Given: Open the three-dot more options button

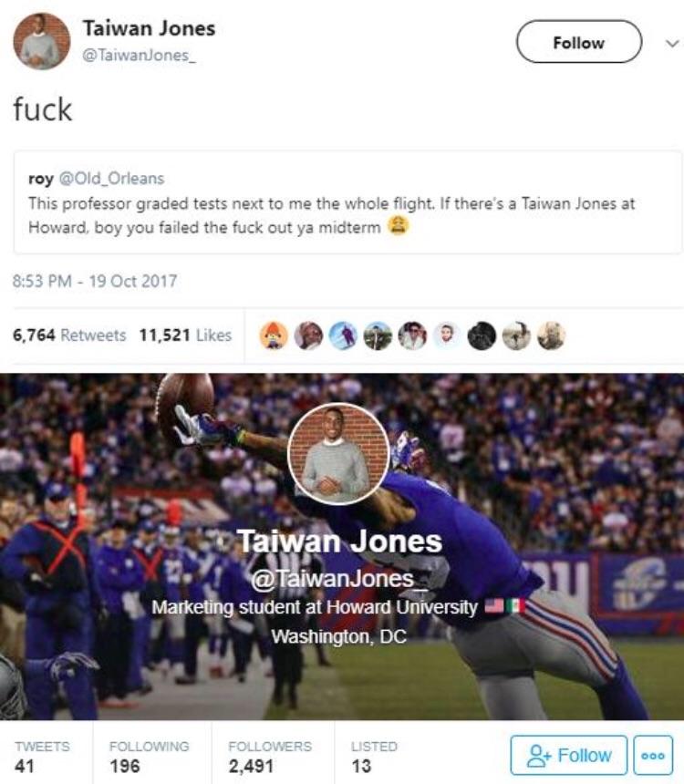Looking at the screenshot, I should pos(653,755).
